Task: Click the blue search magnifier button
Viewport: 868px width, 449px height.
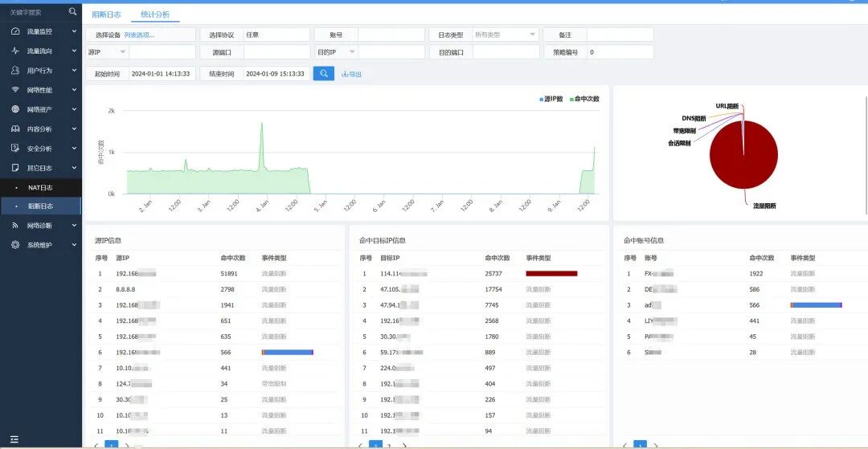Action: 324,74
